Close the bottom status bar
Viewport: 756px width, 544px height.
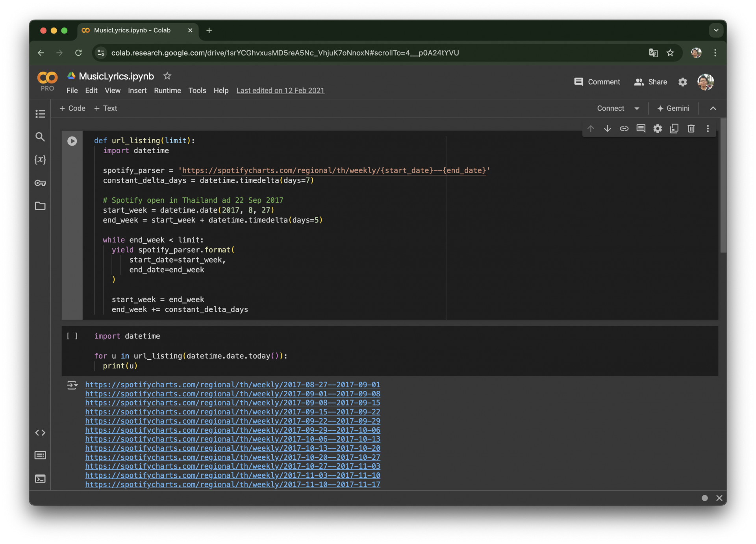[x=719, y=498]
